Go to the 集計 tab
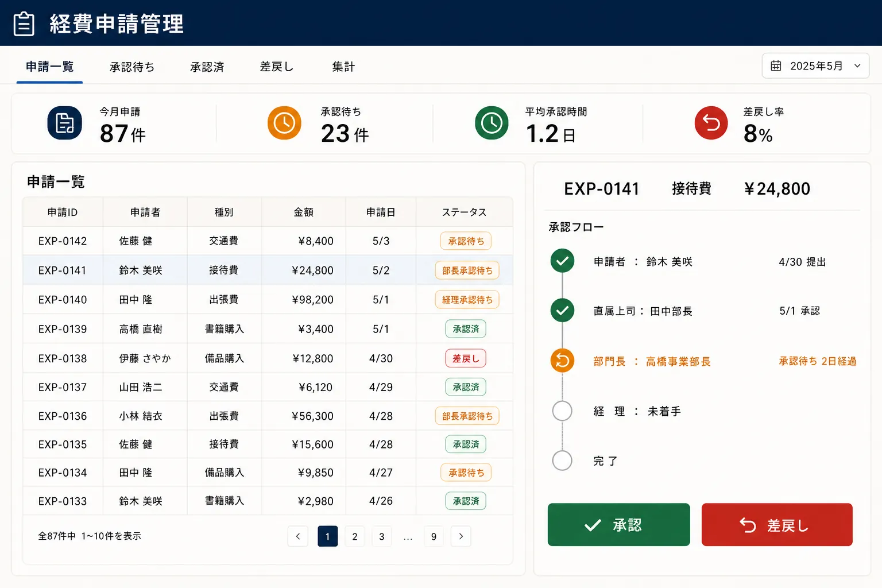The image size is (882, 588). coord(343,67)
